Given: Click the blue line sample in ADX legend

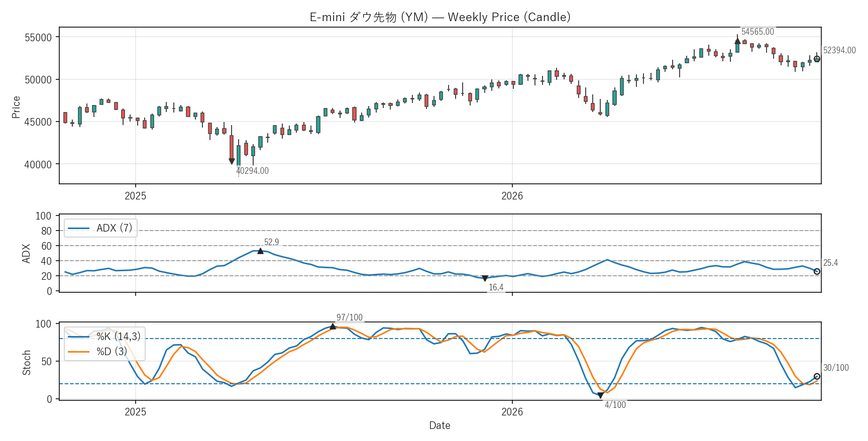Looking at the screenshot, I should pyautogui.click(x=78, y=229).
